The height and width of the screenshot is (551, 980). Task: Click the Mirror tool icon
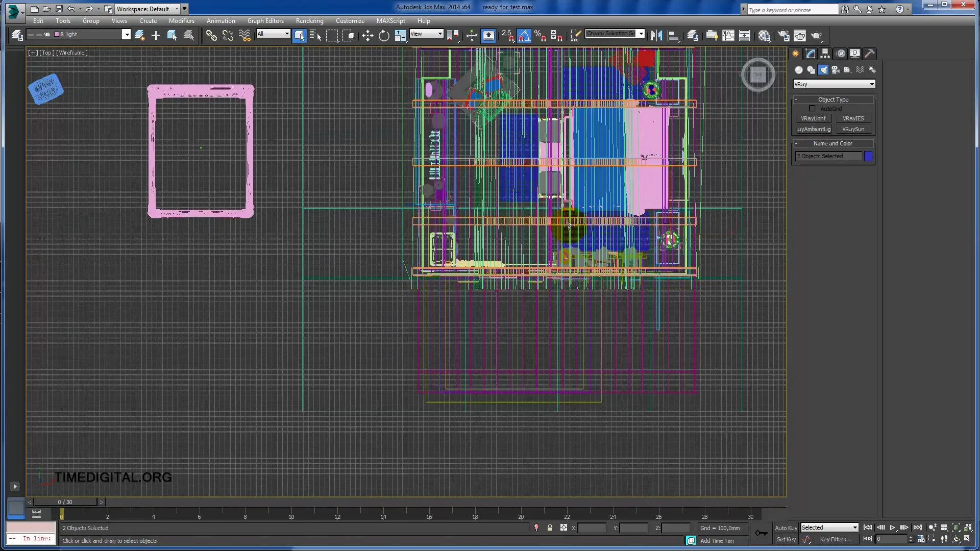tap(656, 35)
